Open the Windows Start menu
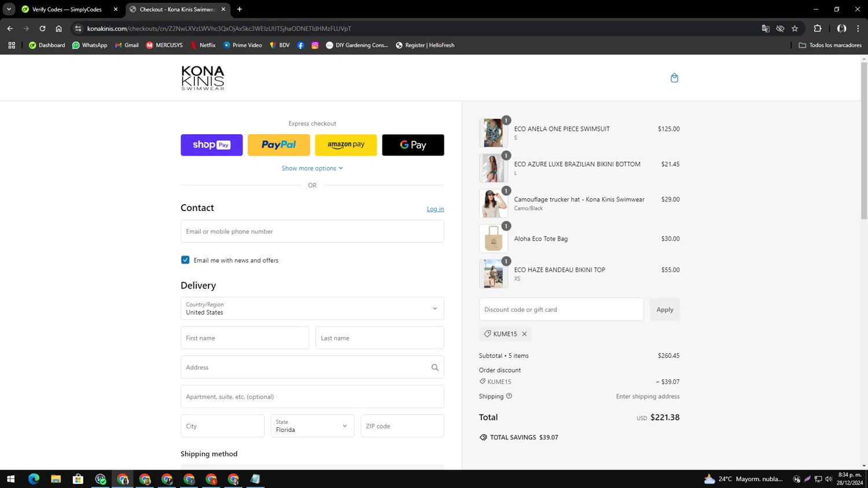Viewport: 868px width, 488px height. pyautogui.click(x=10, y=479)
